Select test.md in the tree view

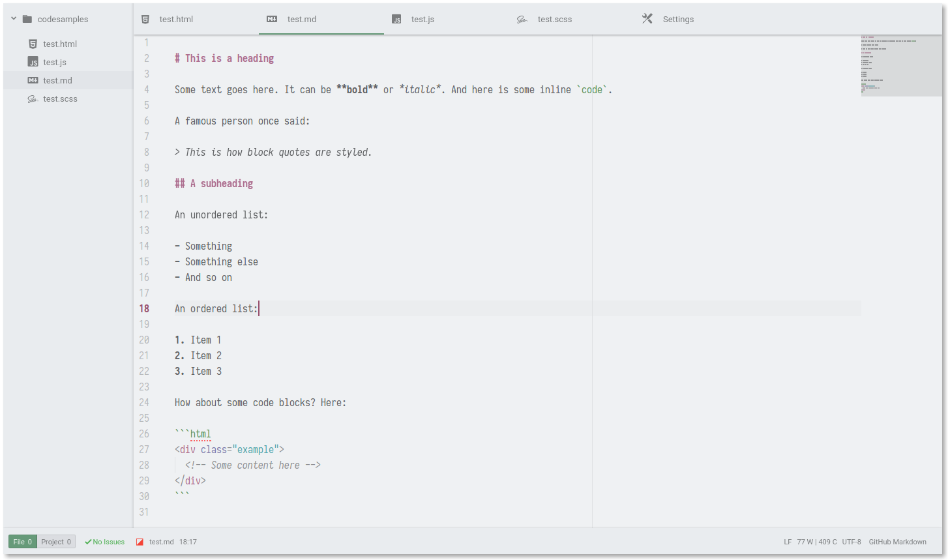[x=57, y=81]
